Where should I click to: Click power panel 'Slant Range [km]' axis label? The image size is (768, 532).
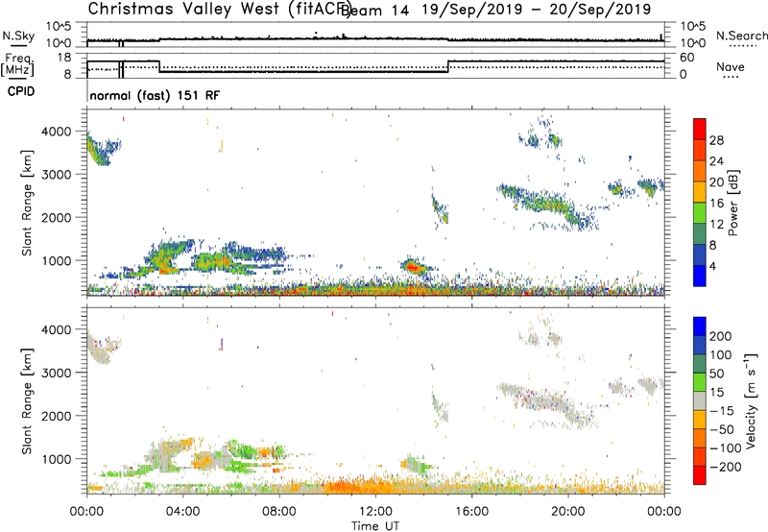point(27,203)
